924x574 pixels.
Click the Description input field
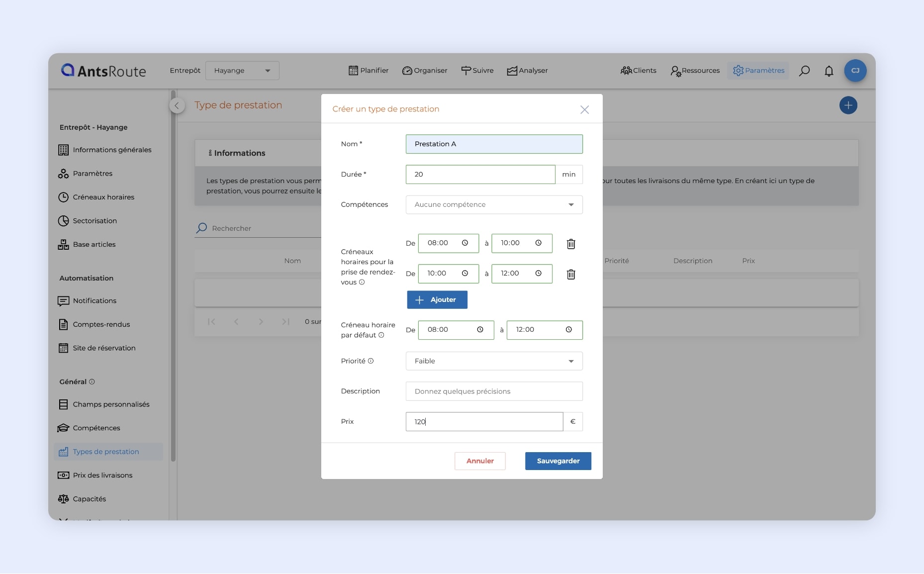(x=494, y=391)
